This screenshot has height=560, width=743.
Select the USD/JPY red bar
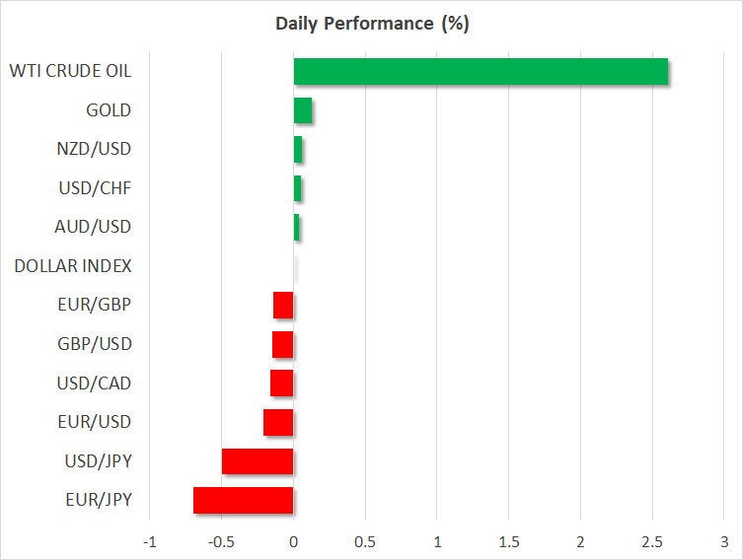pyautogui.click(x=258, y=461)
